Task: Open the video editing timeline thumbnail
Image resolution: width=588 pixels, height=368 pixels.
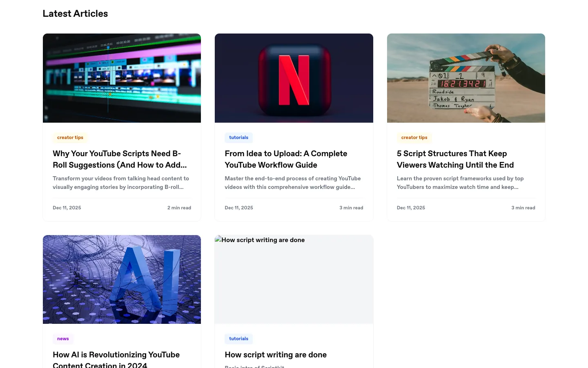Action: tap(122, 78)
